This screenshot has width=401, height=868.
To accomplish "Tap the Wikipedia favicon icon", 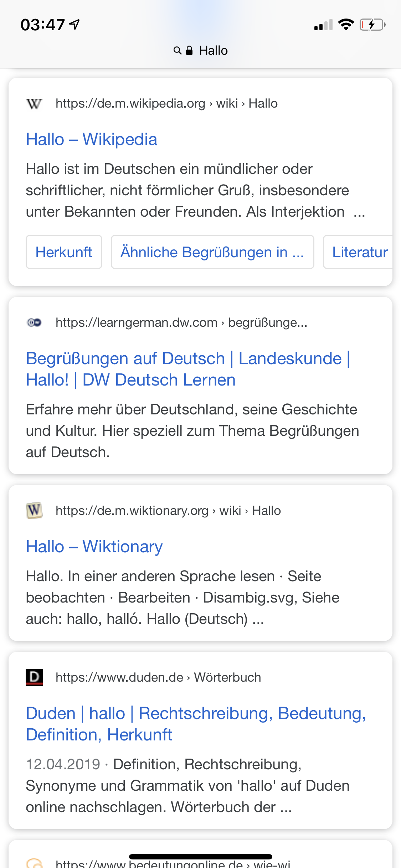I will [34, 104].
